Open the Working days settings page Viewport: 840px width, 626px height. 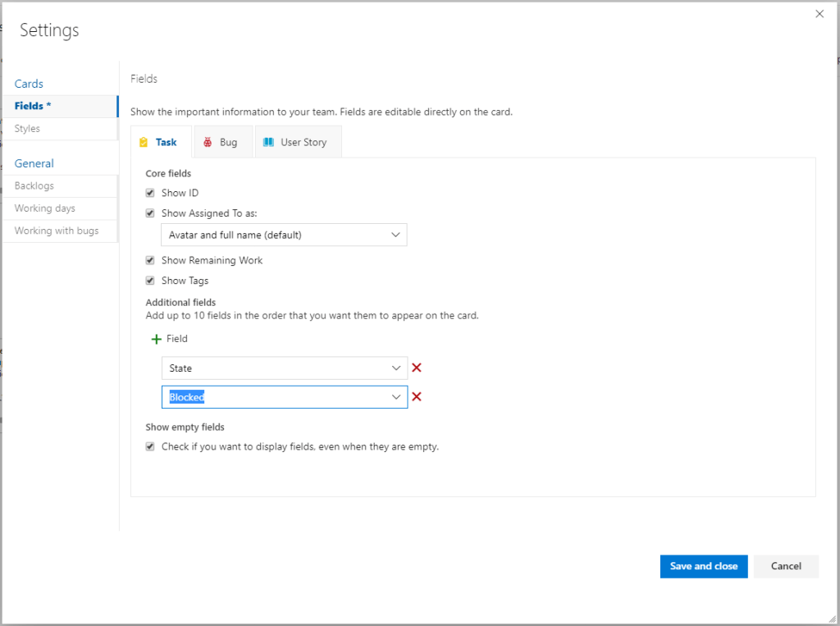point(44,208)
